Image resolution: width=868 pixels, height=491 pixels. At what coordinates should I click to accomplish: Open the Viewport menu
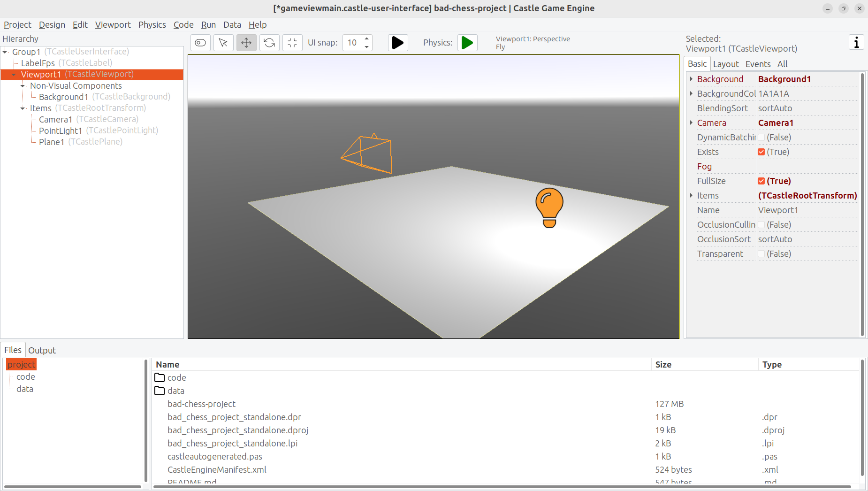click(113, 25)
